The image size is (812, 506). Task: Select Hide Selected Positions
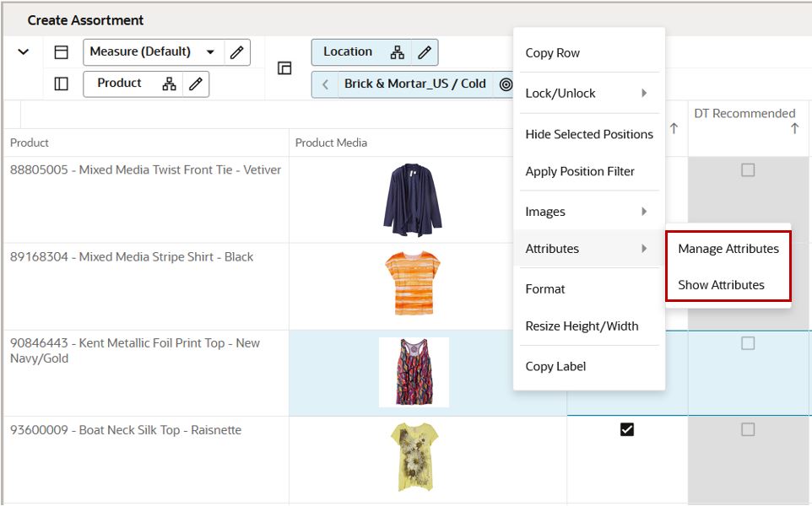[588, 134]
